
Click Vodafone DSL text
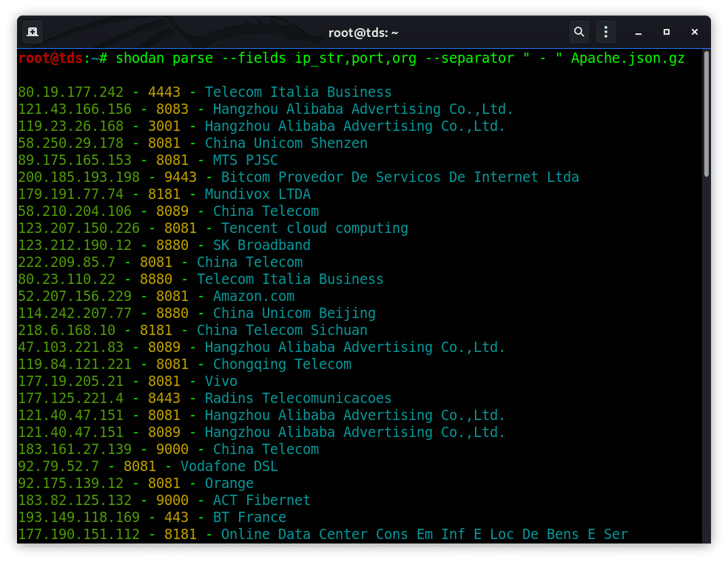coord(229,467)
